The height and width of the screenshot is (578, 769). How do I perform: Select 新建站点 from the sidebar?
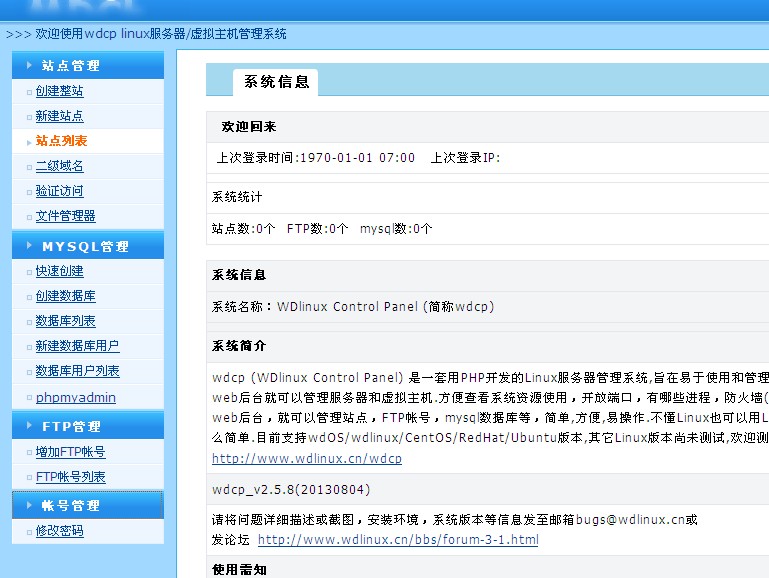[59, 116]
